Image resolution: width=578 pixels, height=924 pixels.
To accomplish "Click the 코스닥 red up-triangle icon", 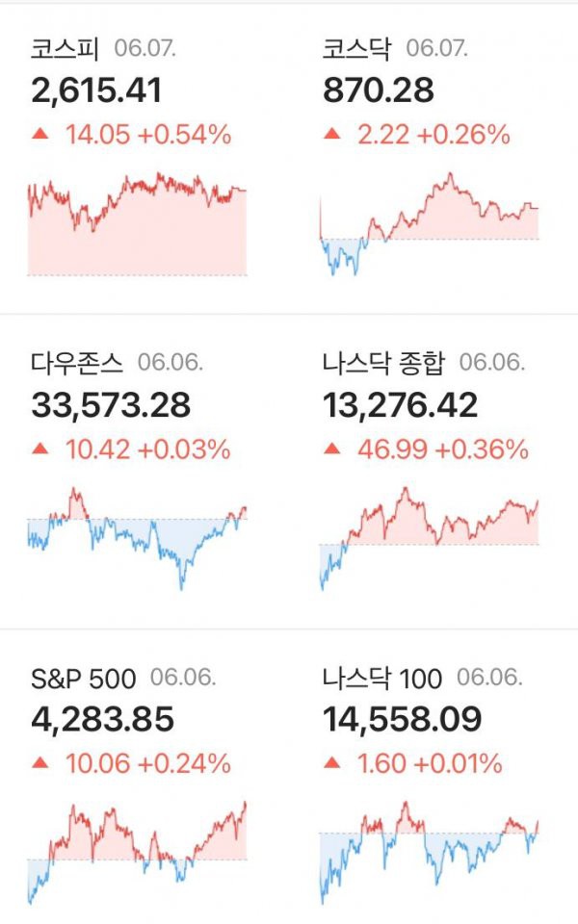I will point(332,134).
